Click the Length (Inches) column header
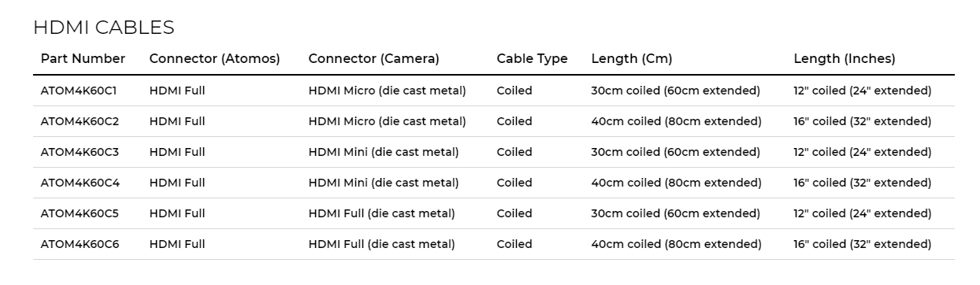 point(845,59)
